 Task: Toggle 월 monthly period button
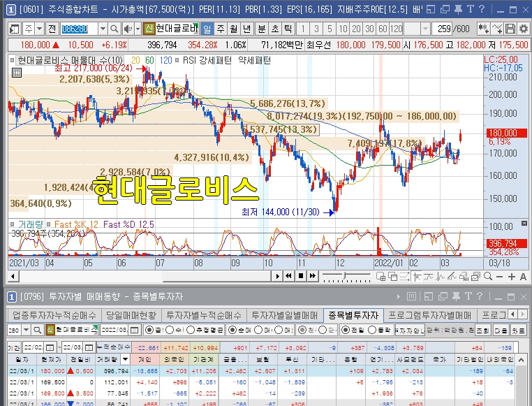(x=234, y=29)
